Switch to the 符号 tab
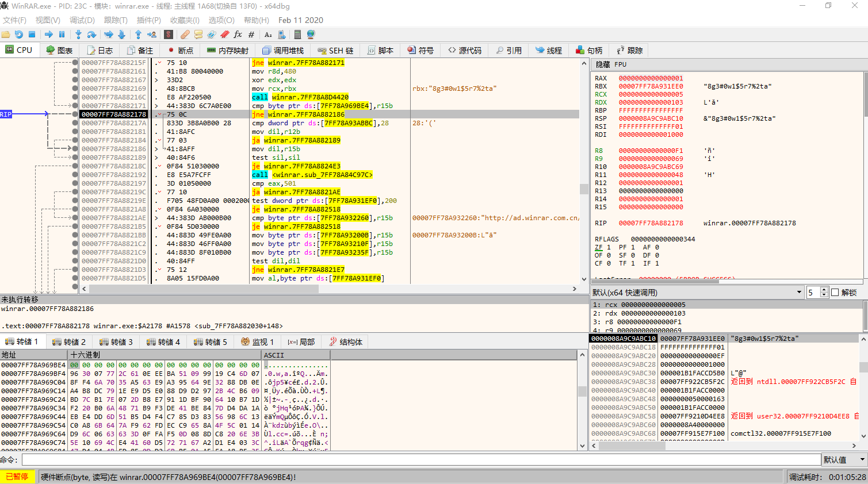The height and width of the screenshot is (484, 868). pos(420,51)
